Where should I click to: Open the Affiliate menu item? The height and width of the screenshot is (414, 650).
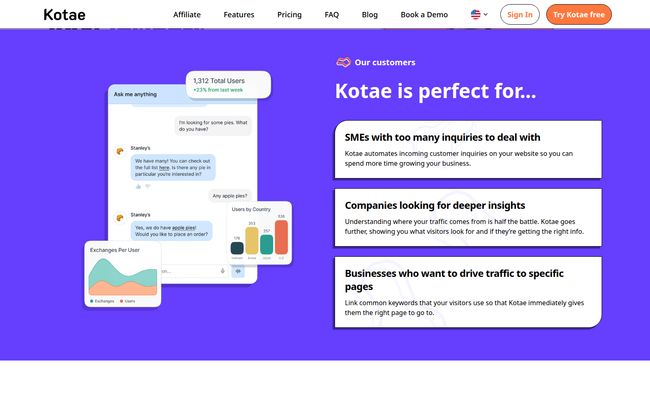pyautogui.click(x=187, y=15)
